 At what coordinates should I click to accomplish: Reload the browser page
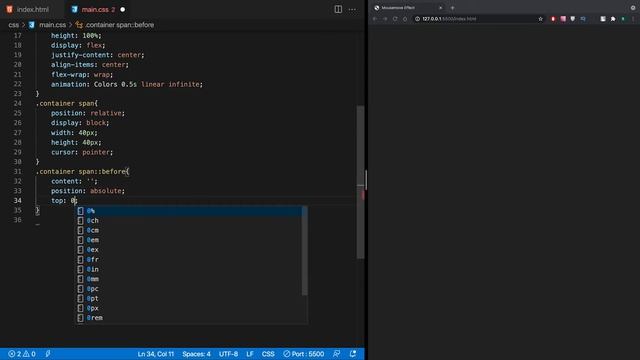pyautogui.click(x=395, y=19)
